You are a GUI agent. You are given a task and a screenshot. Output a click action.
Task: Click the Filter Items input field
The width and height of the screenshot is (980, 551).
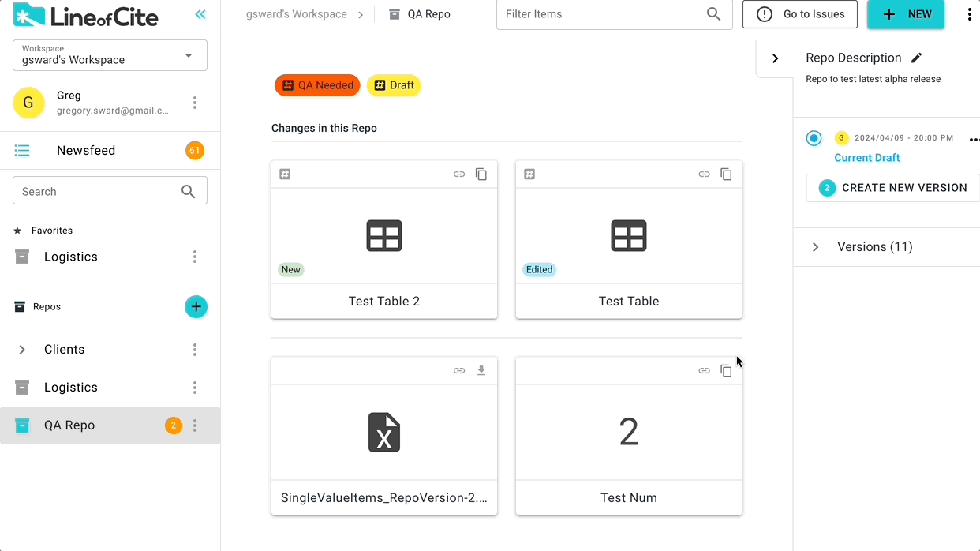pos(600,14)
